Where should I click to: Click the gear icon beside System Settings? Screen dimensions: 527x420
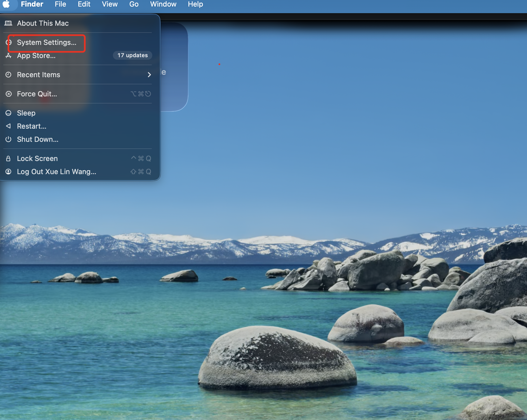[8, 42]
